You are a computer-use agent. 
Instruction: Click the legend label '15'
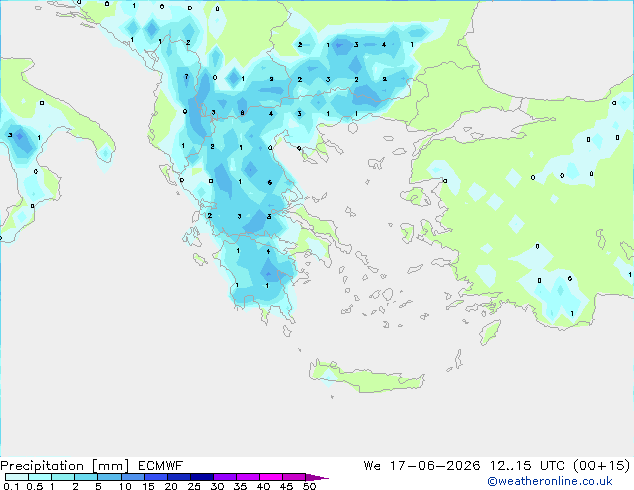148,486
